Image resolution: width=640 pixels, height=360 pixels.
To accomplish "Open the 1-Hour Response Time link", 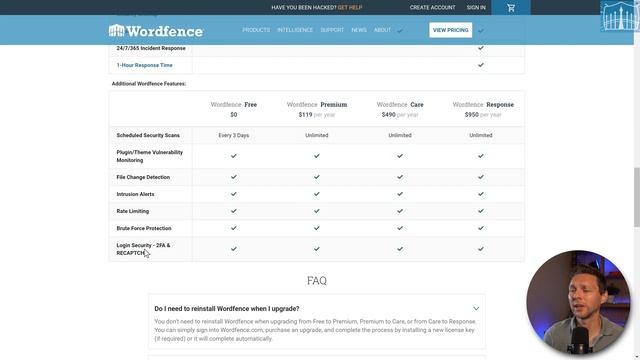I will pos(144,65).
